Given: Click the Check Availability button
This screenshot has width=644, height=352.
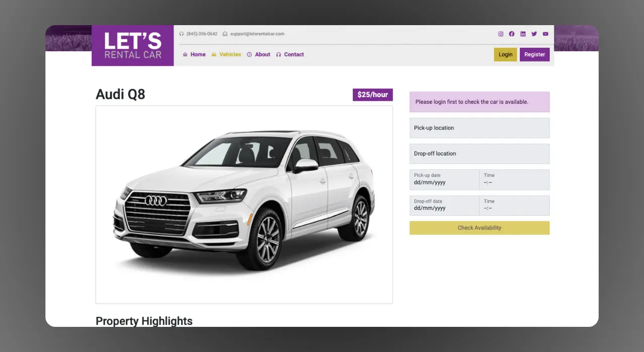Looking at the screenshot, I should (x=479, y=228).
